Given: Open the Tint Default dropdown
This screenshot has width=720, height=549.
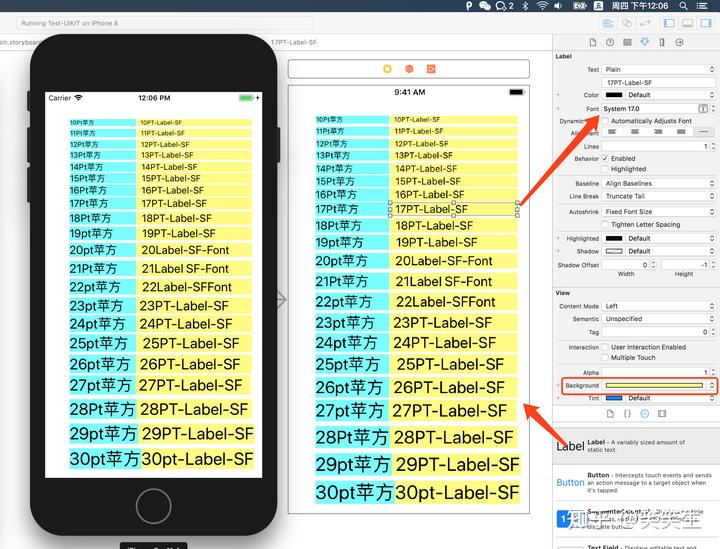Looking at the screenshot, I should [670, 398].
